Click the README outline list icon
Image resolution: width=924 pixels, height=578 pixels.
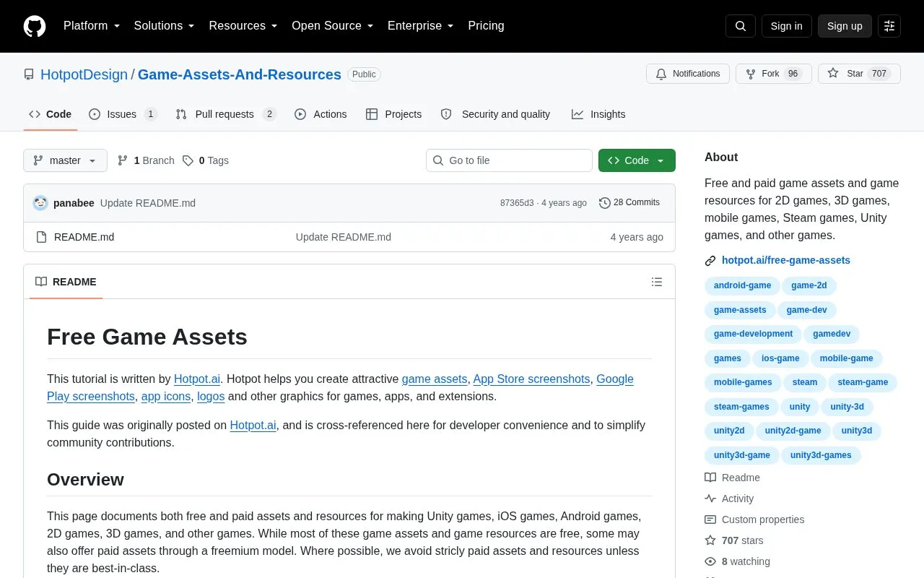[x=657, y=282]
